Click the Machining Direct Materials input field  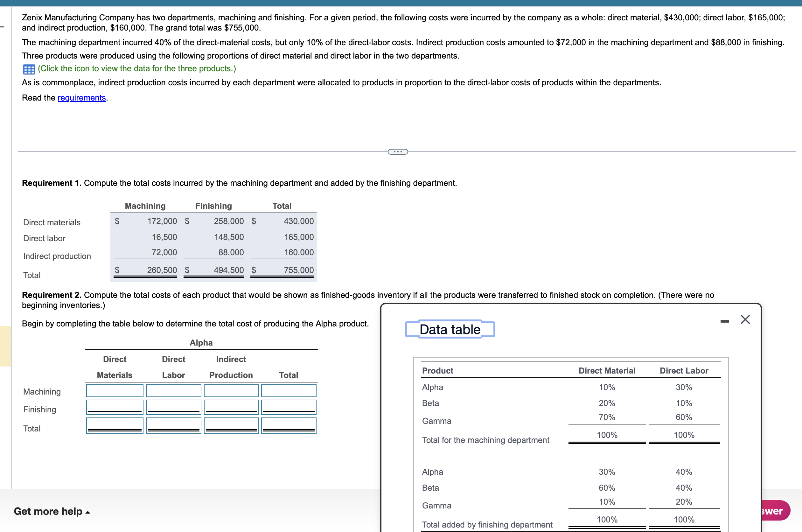(115, 390)
